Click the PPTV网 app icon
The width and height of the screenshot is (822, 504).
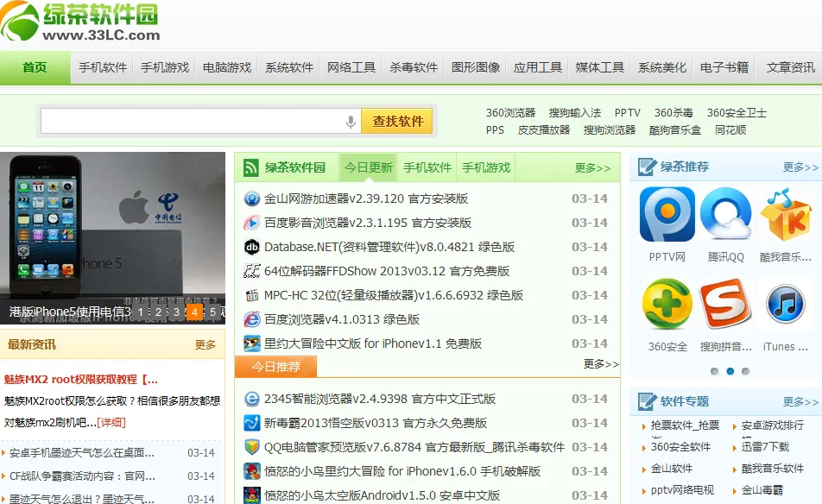pyautogui.click(x=667, y=215)
